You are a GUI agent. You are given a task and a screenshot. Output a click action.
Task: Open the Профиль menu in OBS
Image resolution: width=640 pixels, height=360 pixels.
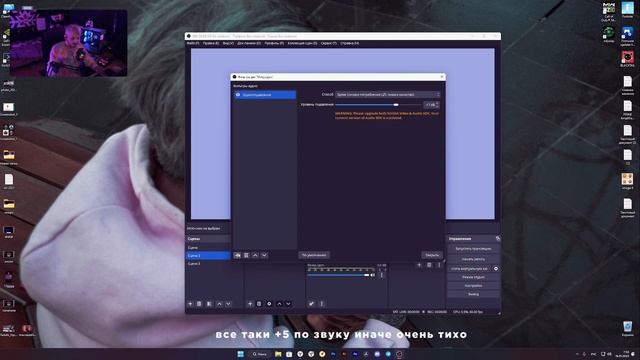point(274,43)
